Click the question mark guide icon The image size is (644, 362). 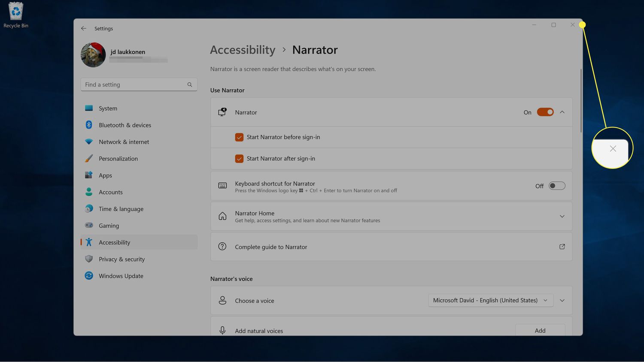[222, 246]
